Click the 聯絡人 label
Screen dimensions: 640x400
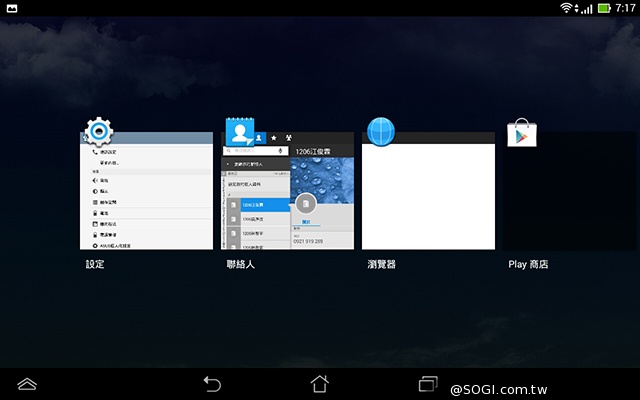241,264
